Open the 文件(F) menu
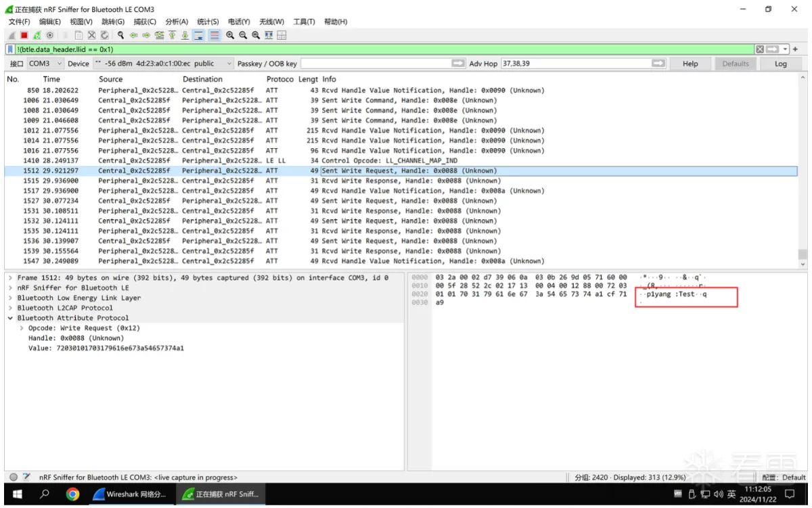 [19, 22]
